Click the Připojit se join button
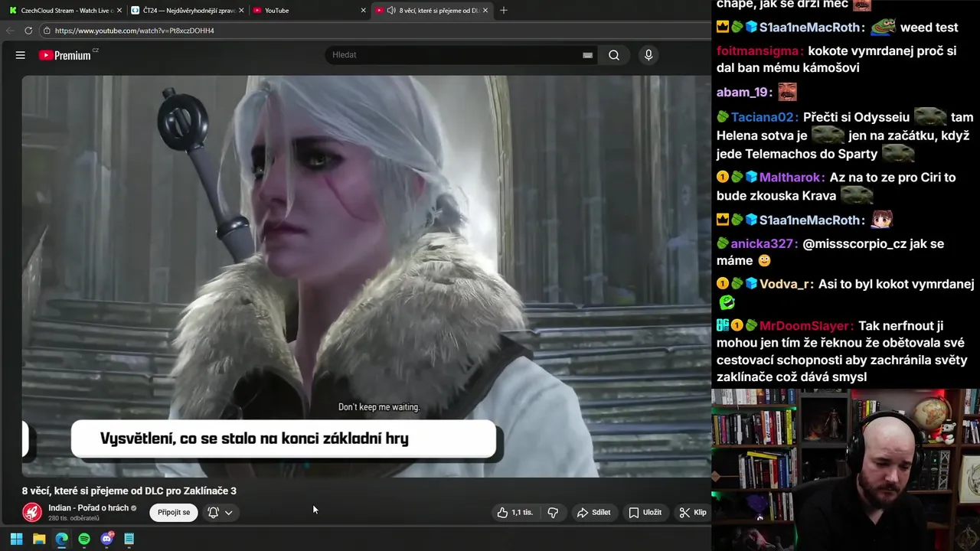 coord(174,512)
